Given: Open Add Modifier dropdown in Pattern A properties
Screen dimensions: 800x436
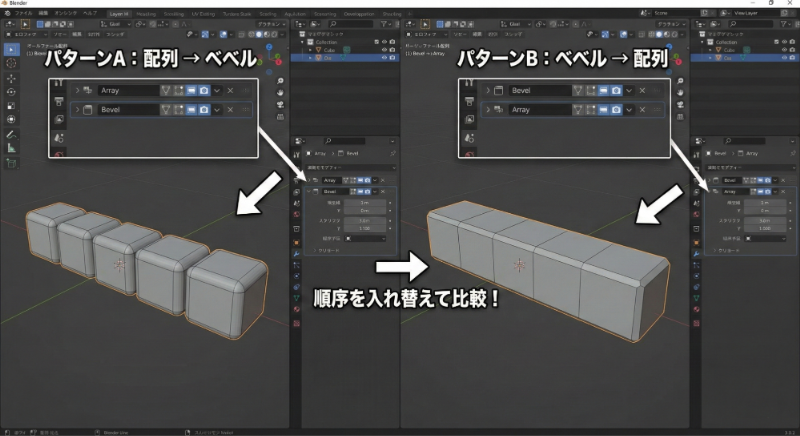Looking at the screenshot, I should (351, 168).
